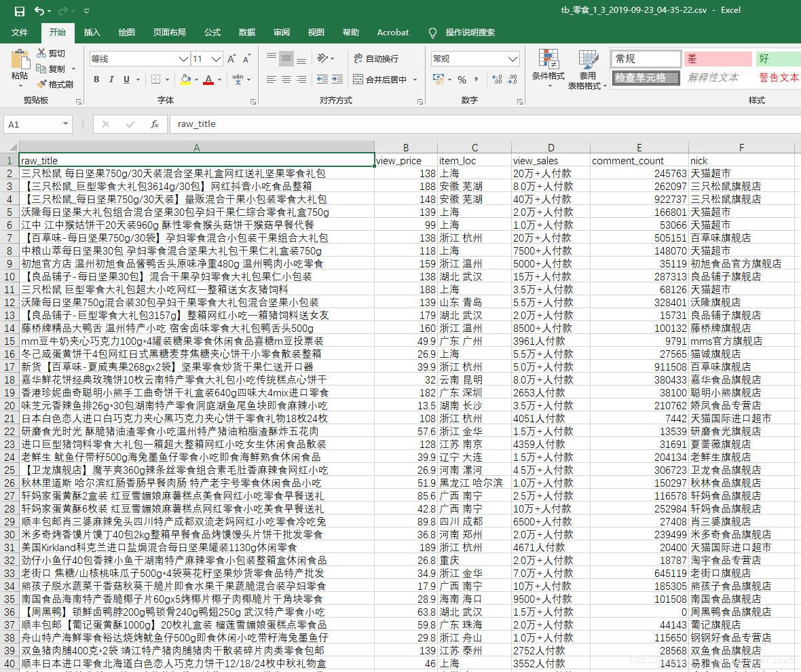Select row 10 header

pyautogui.click(x=10, y=276)
